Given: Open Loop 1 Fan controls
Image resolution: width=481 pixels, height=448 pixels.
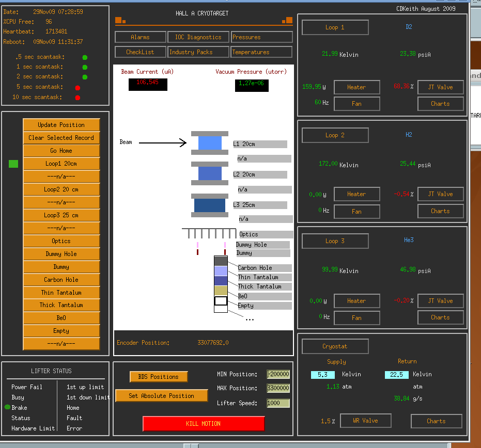Looking at the screenshot, I should [357, 104].
